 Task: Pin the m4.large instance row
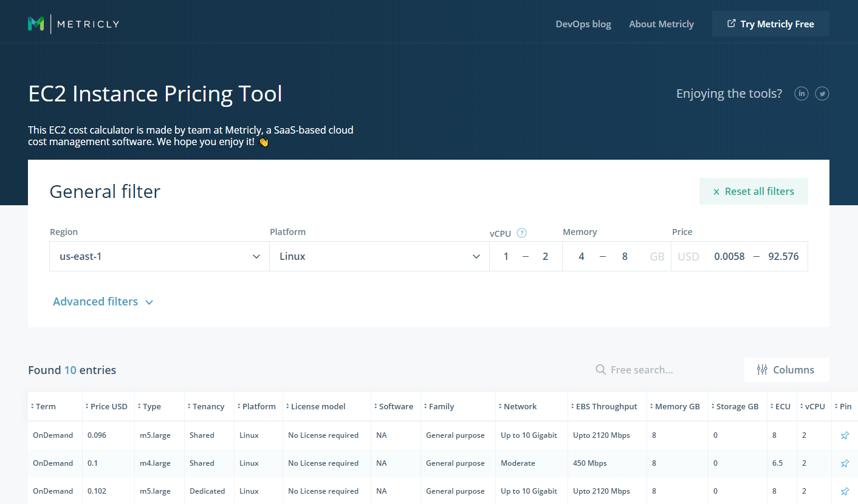tap(845, 463)
